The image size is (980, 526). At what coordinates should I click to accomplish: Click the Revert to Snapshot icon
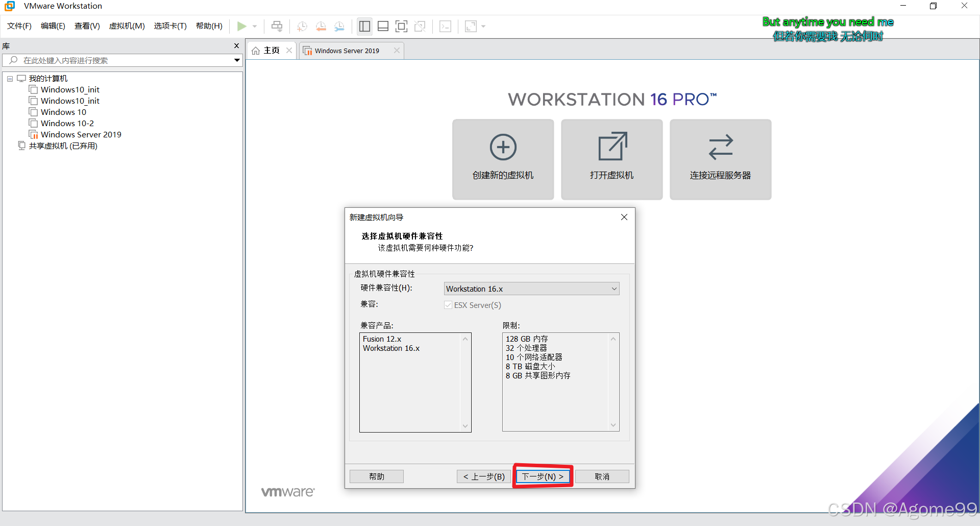point(321,26)
